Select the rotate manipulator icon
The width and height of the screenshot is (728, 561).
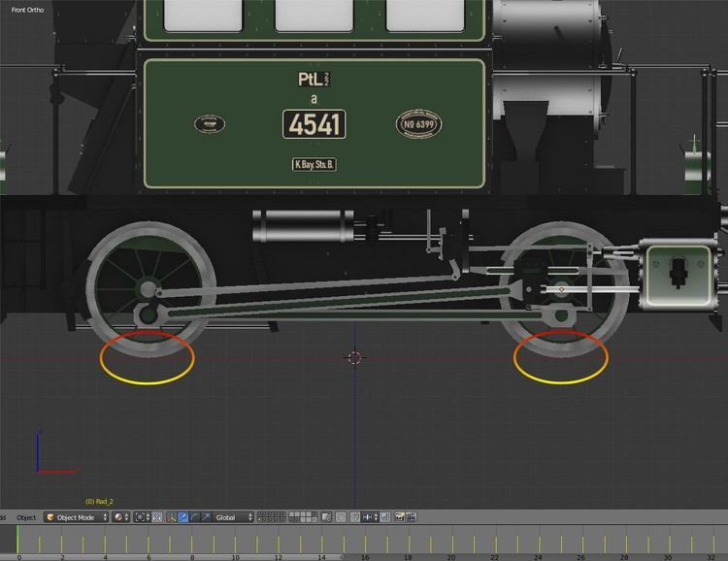195,517
